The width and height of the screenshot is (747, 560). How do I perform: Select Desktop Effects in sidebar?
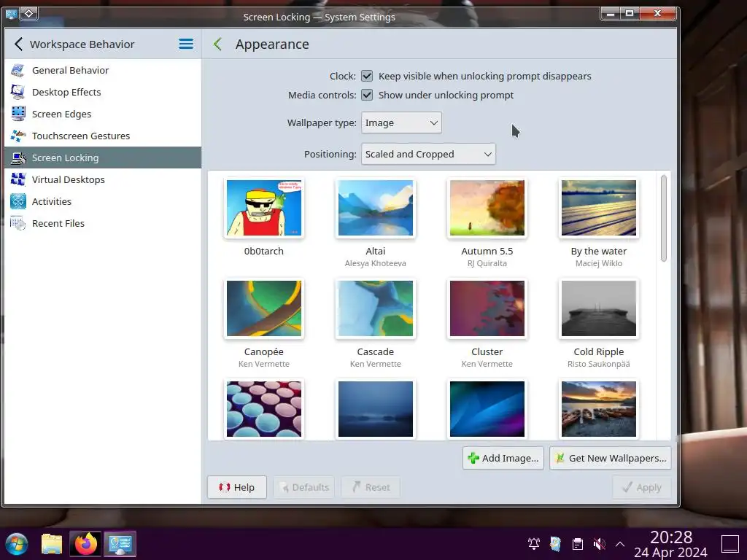(x=103, y=93)
